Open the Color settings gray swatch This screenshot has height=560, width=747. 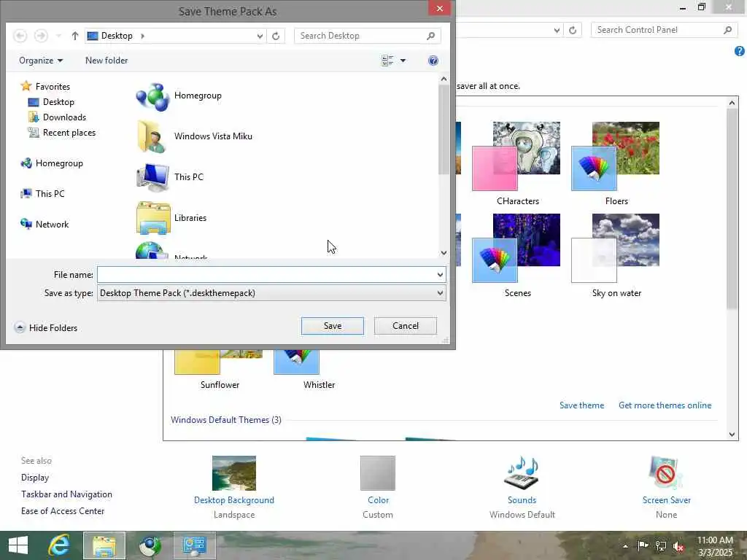tap(378, 473)
